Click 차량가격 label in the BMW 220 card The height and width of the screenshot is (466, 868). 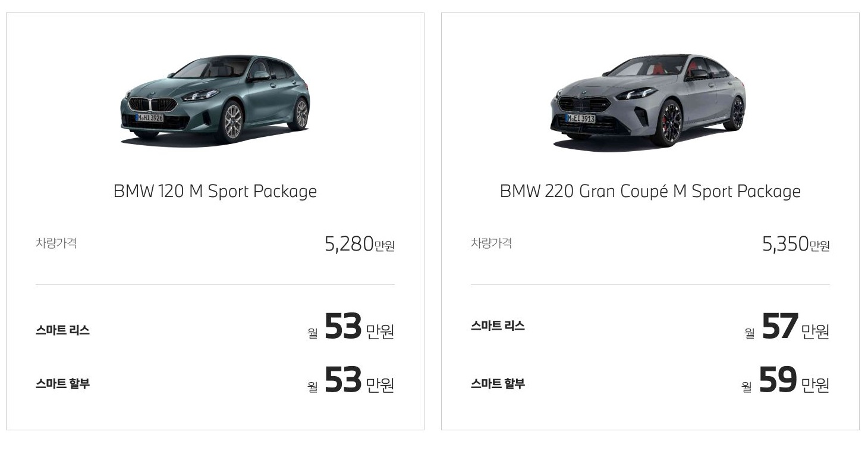(x=491, y=243)
